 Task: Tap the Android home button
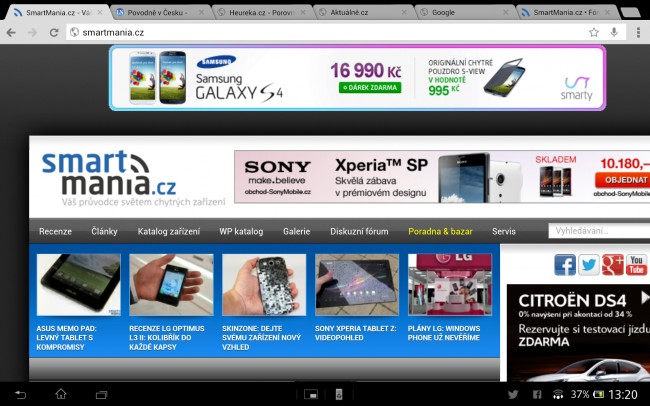pos(61,394)
